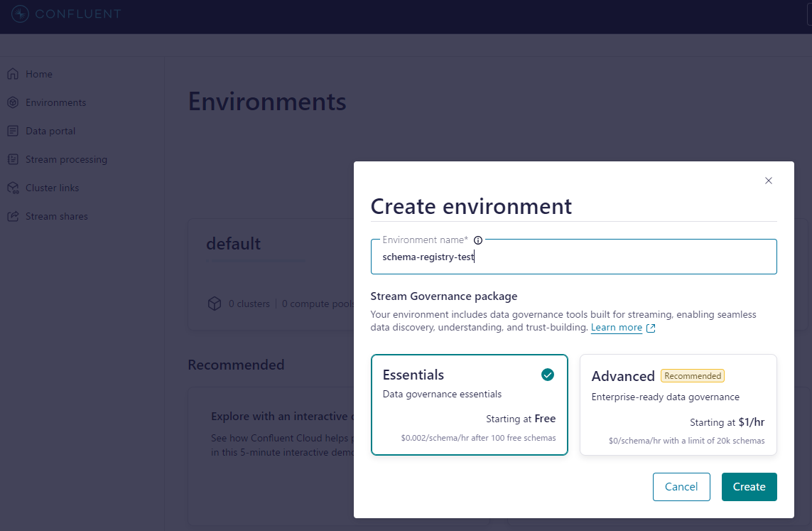Select the Essentials governance package

coord(469,404)
